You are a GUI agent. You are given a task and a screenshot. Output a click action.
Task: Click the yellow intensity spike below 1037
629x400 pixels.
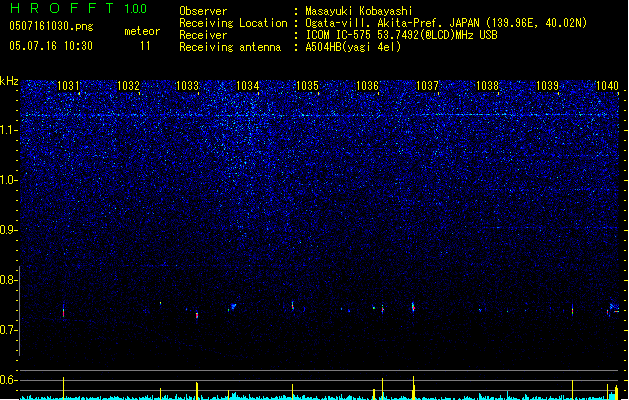coord(414,387)
